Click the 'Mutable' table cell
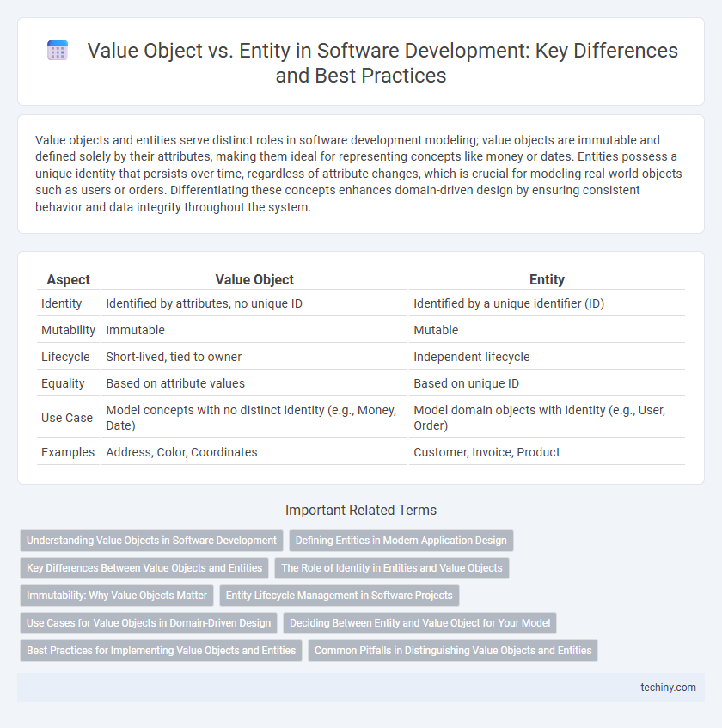This screenshot has height=728, width=722. [547, 330]
